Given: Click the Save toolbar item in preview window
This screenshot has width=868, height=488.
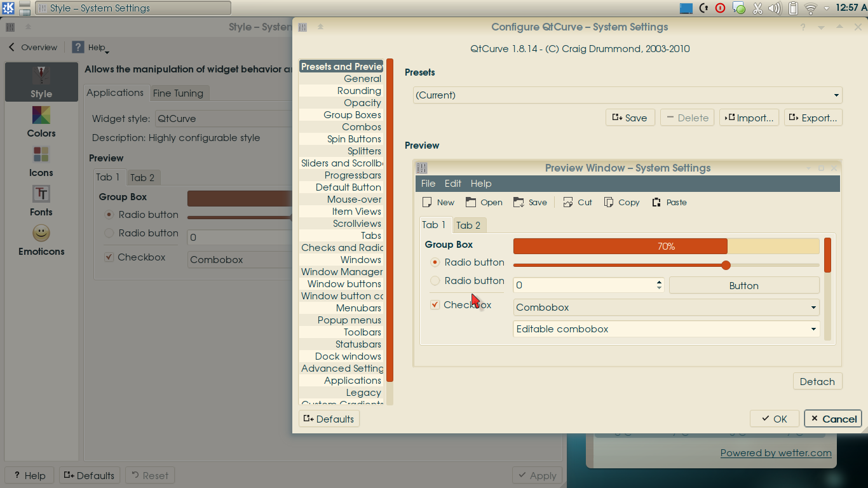Looking at the screenshot, I should 530,202.
